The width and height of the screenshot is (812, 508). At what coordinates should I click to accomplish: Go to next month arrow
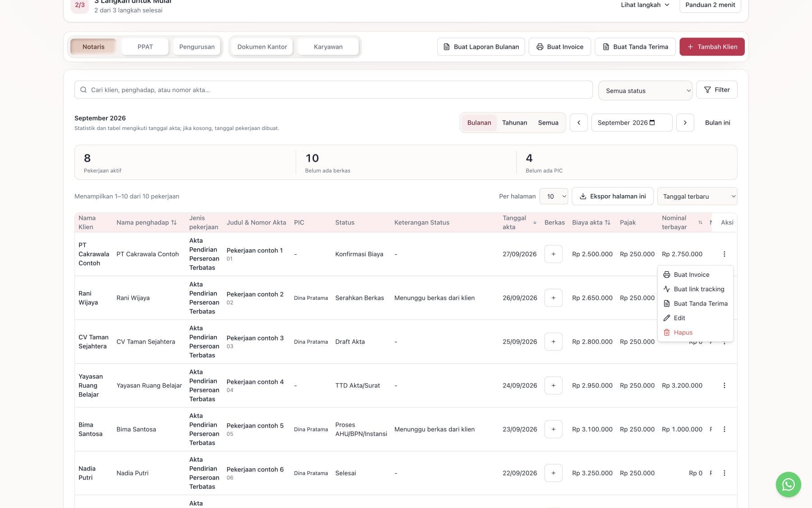(x=685, y=123)
